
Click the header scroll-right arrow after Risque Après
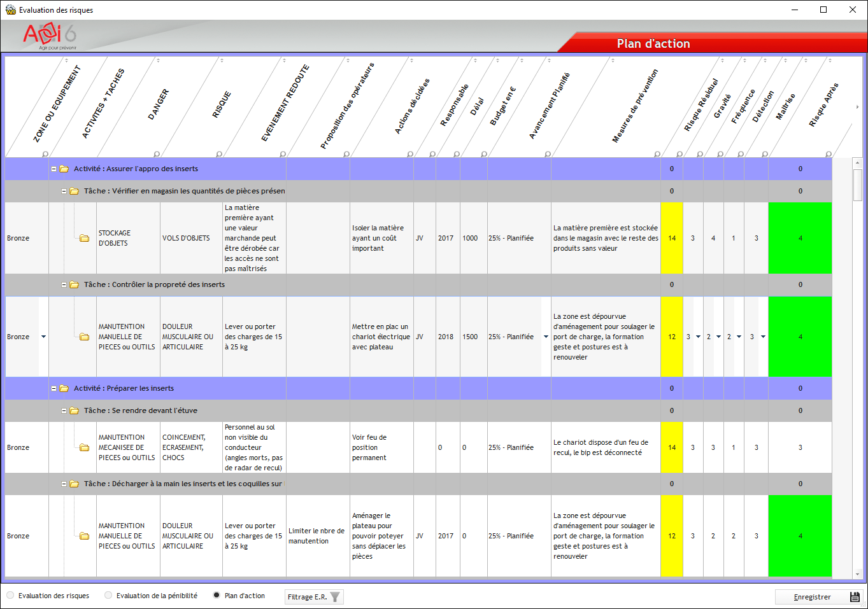tap(857, 107)
